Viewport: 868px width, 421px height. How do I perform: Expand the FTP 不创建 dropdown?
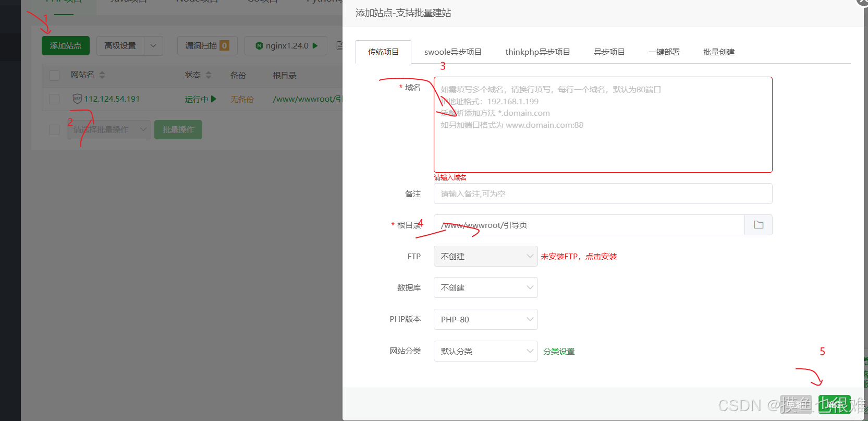click(x=485, y=256)
